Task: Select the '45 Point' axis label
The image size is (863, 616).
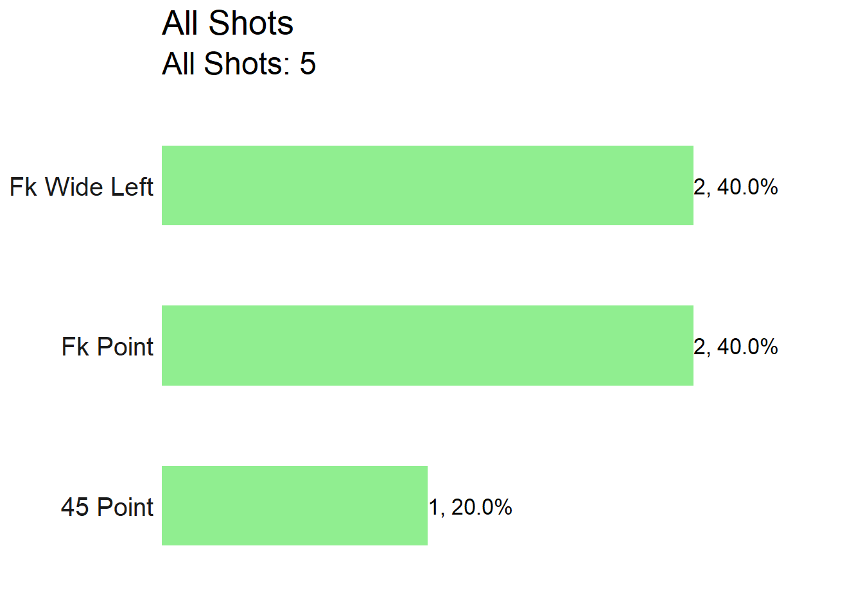Action: 107,507
